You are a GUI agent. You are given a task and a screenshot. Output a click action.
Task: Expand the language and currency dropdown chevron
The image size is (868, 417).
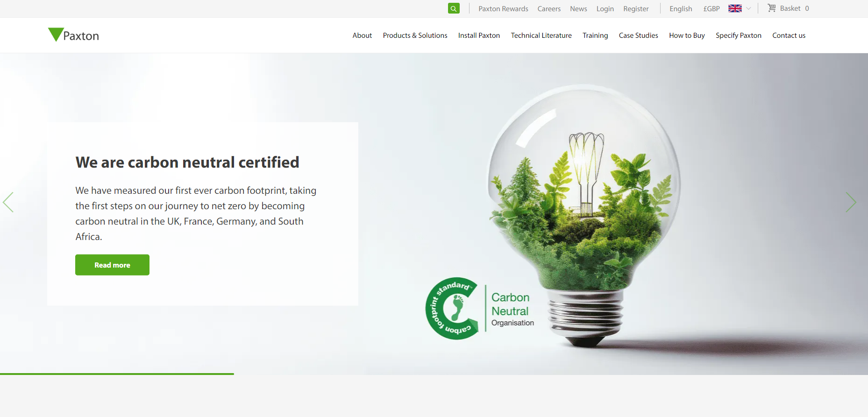pos(748,8)
